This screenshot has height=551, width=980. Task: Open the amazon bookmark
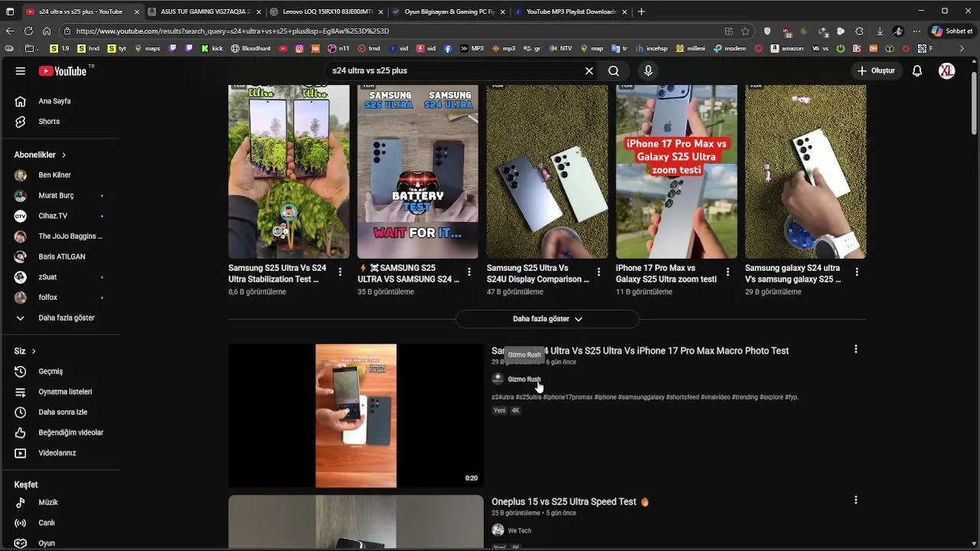(787, 48)
